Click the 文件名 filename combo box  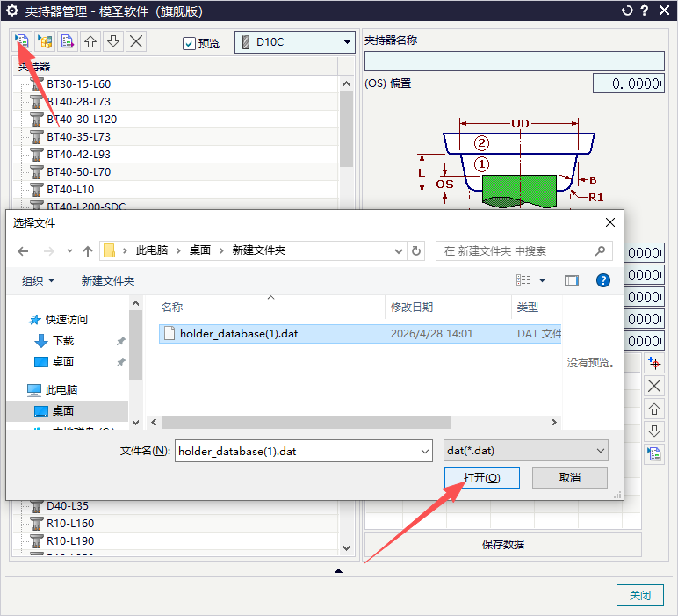[x=304, y=451]
